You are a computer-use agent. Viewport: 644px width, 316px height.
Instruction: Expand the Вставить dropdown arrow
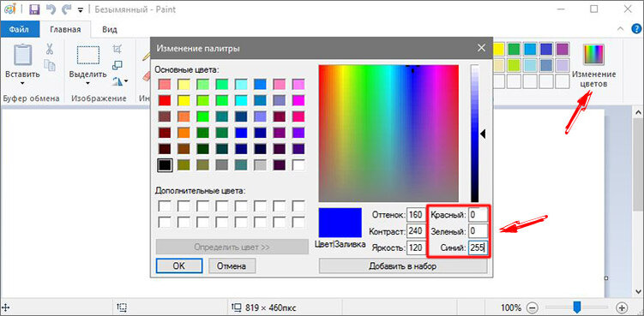[22, 82]
